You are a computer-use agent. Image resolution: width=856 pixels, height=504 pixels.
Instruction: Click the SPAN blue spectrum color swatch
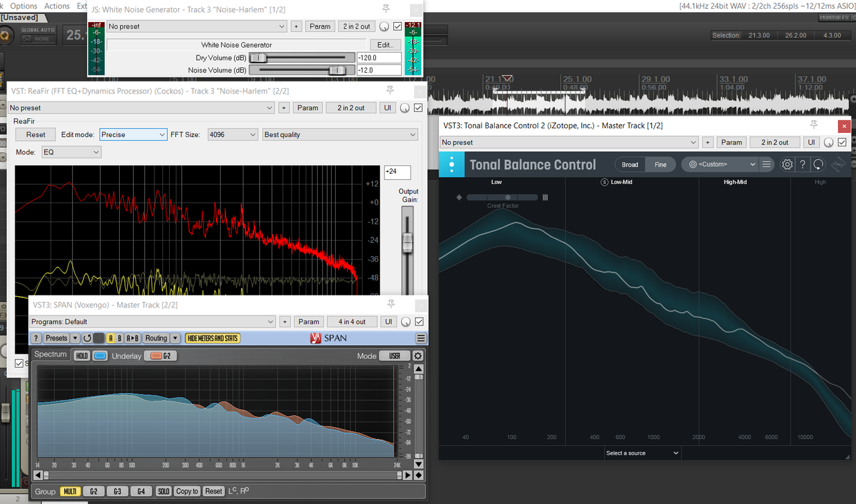[100, 356]
